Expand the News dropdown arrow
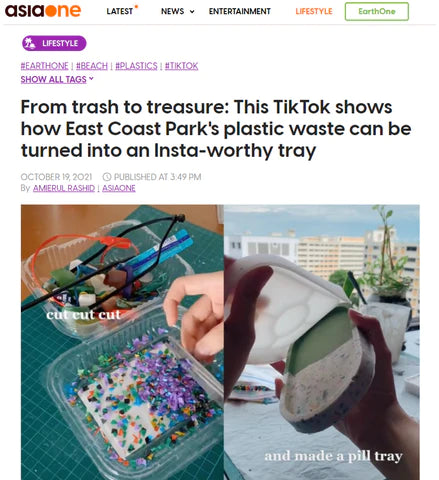This screenshot has height=480, width=439. (192, 12)
